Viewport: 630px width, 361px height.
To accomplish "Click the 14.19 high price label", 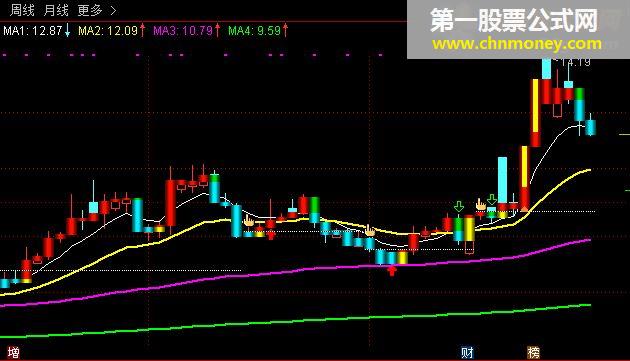I will [575, 62].
